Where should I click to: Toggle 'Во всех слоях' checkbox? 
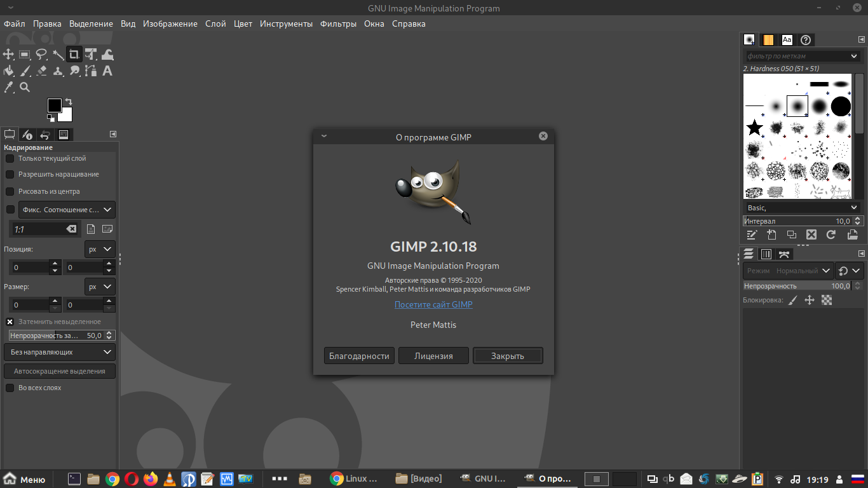tap(10, 388)
